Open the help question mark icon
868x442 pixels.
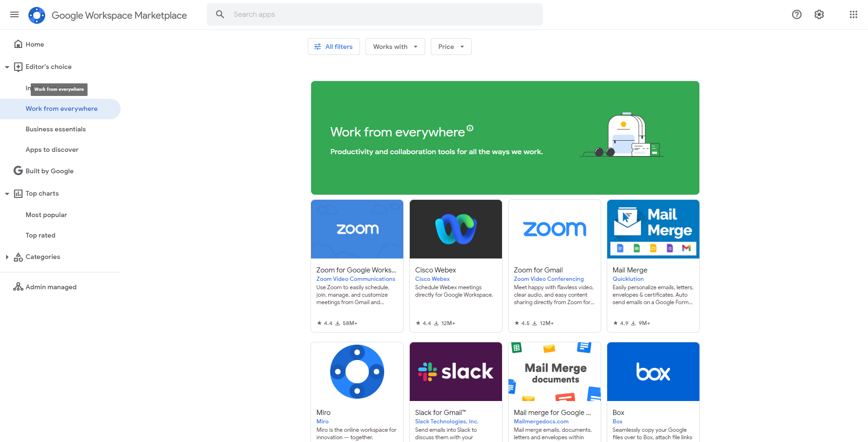pyautogui.click(x=797, y=14)
